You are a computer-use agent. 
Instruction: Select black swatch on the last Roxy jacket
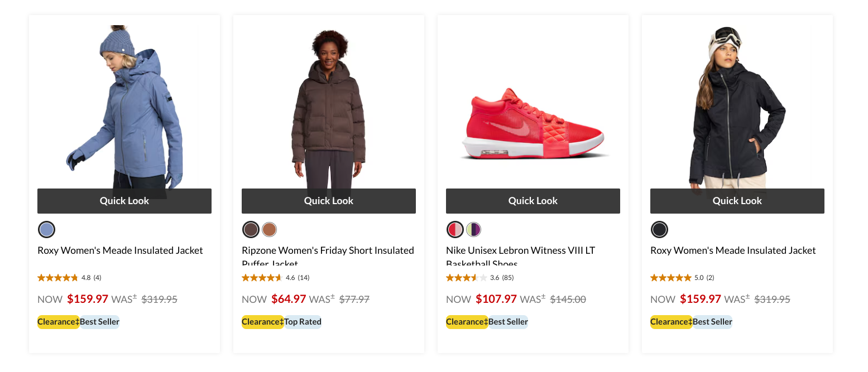[659, 229]
